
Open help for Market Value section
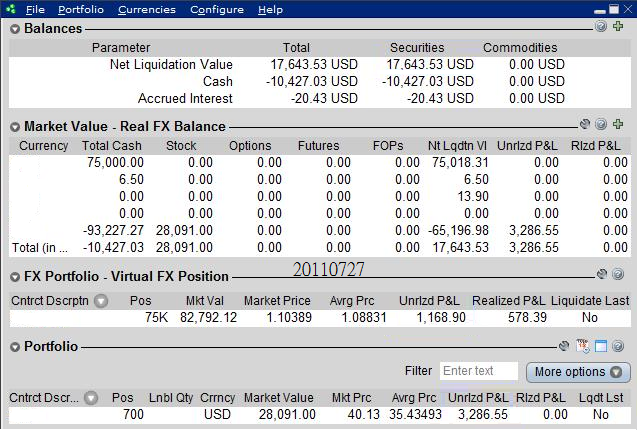click(601, 124)
